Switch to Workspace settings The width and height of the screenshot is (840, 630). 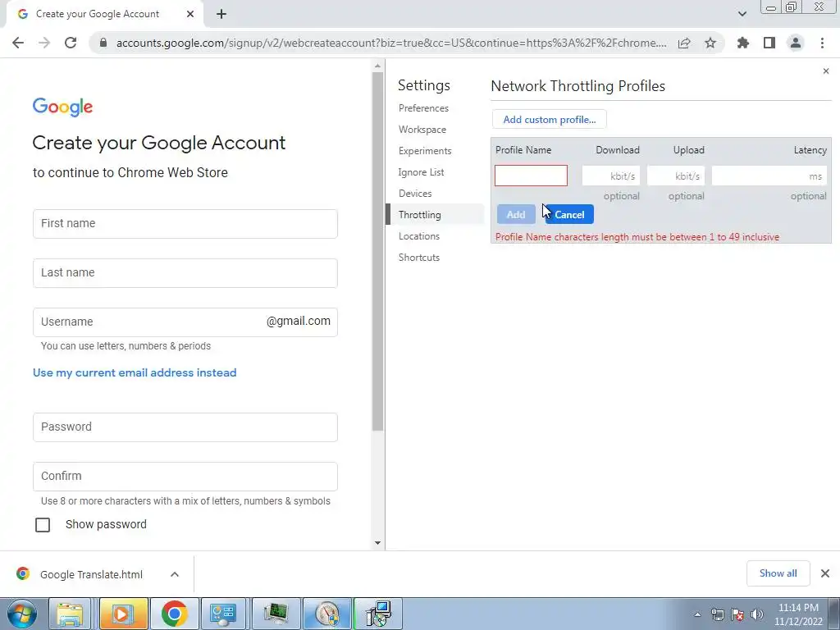[422, 130]
